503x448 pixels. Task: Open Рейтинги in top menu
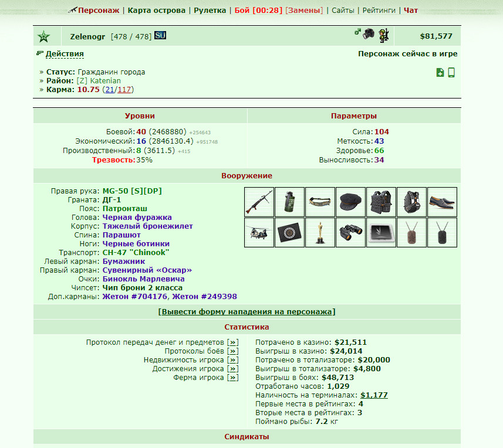pyautogui.click(x=379, y=10)
